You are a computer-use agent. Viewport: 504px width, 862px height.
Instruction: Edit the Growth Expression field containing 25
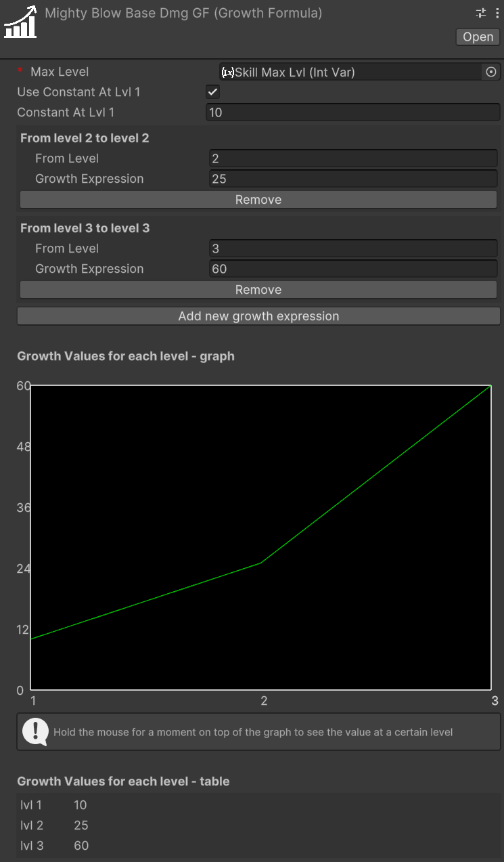[x=352, y=179]
